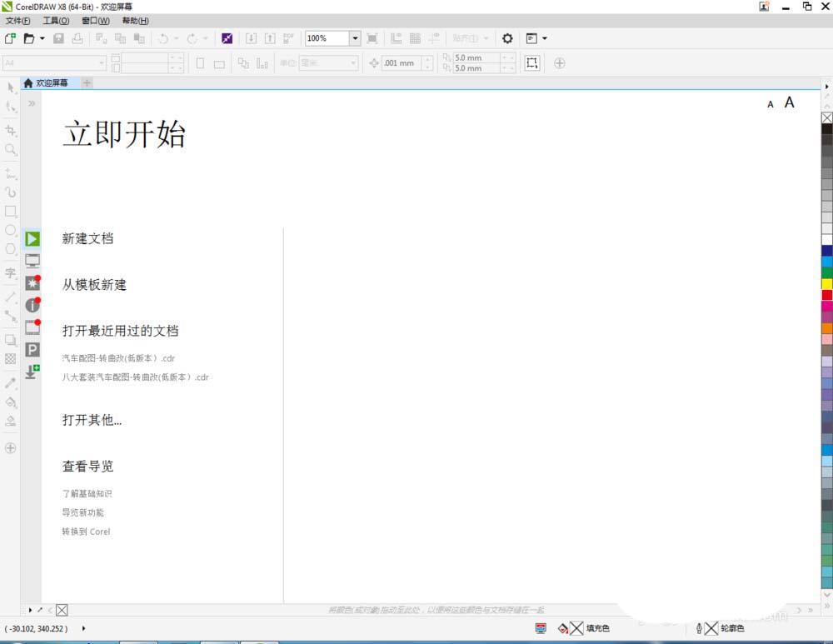Viewport: 833px width, 644px height.
Task: Click the Open folder toolbar icon
Action: (x=29, y=38)
